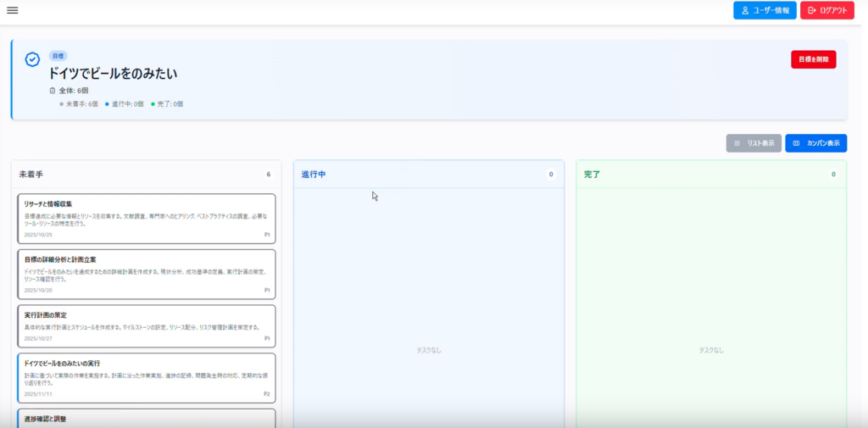Click the 完了 column header
868x428 pixels.
(592, 175)
